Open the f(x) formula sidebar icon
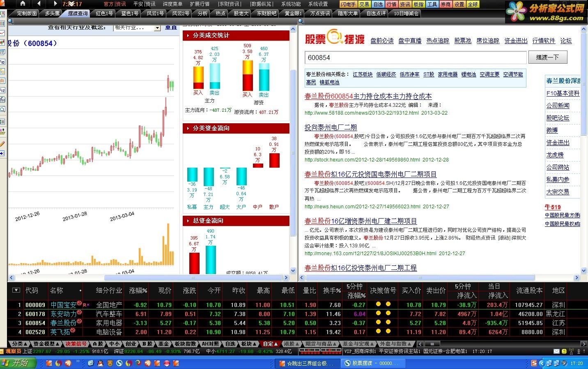 click(x=2, y=100)
